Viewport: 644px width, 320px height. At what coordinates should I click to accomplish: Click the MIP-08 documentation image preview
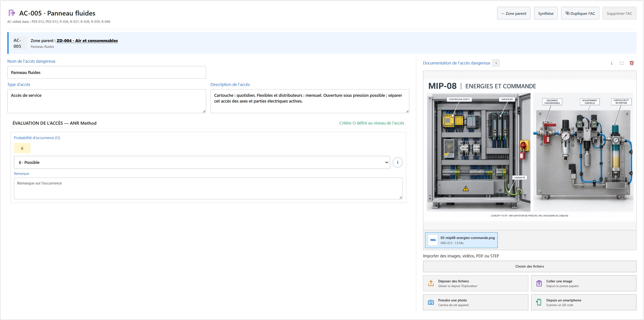(x=529, y=150)
